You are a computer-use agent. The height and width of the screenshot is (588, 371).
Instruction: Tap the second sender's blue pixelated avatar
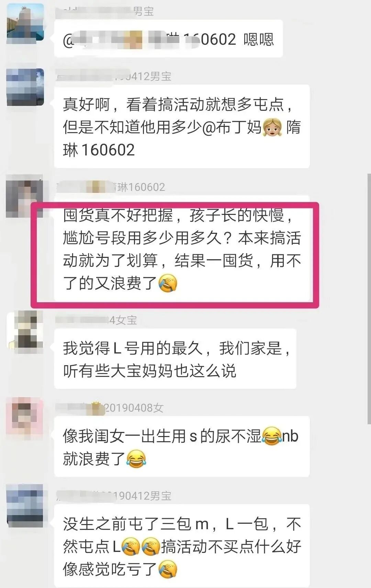click(25, 87)
